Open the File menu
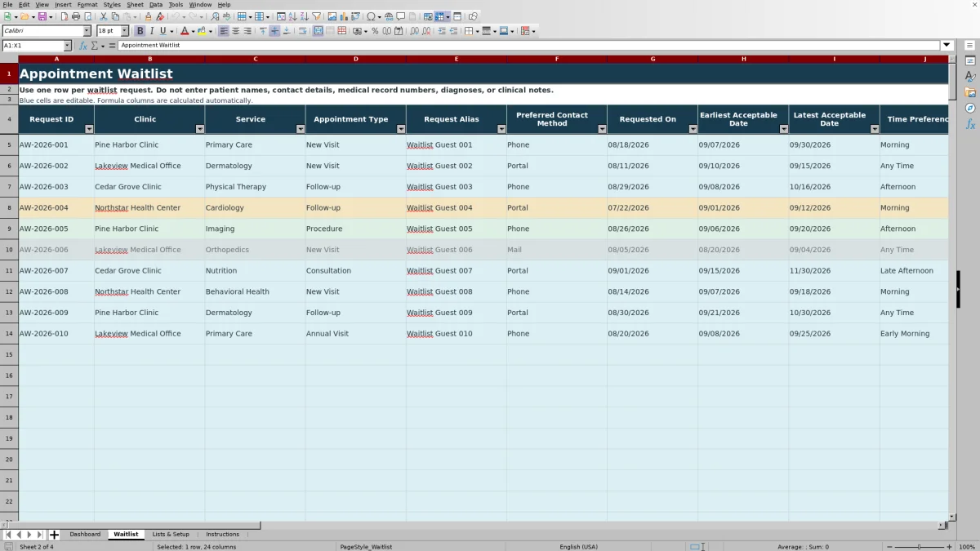This screenshot has height=551, width=980. (x=7, y=4)
